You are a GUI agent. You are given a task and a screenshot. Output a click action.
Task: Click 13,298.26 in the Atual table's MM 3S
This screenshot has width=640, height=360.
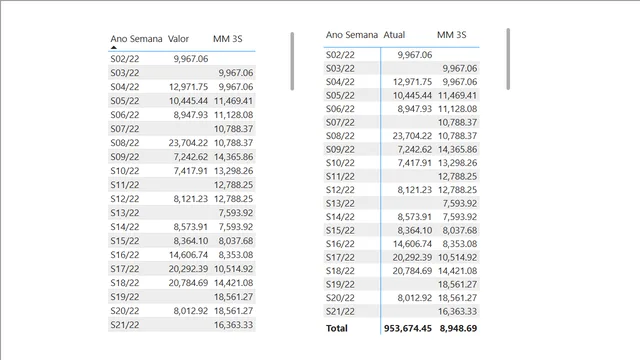(x=457, y=163)
